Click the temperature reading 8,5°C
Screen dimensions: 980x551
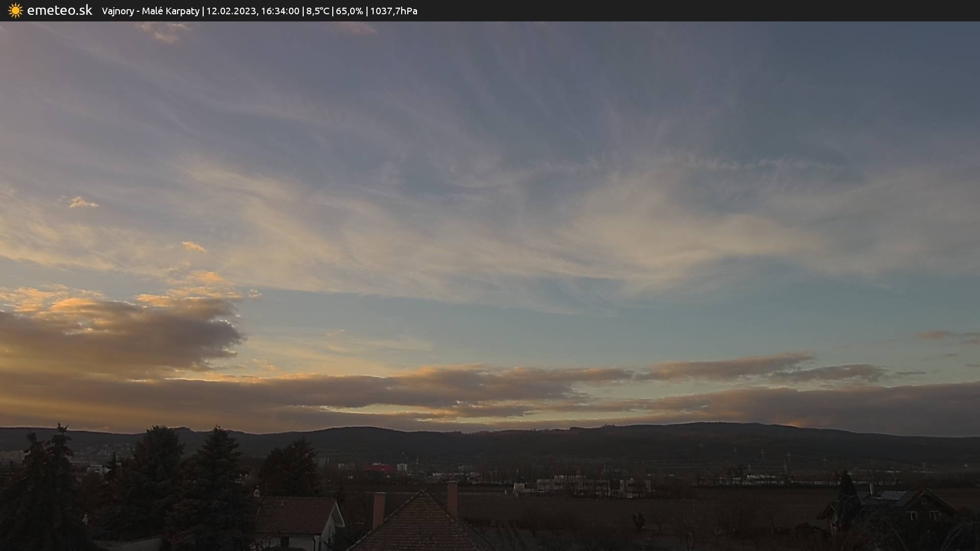(x=317, y=11)
